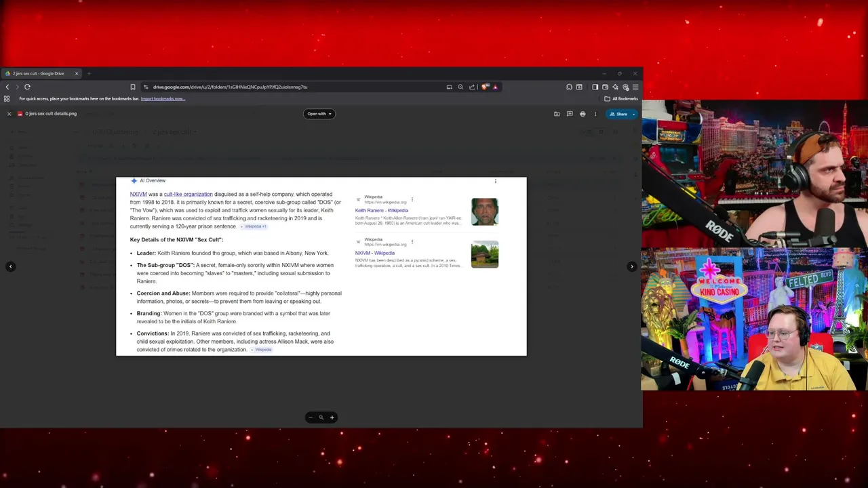Reset zoom using the magnifier button
Viewport: 868px width, 488px height.
click(x=321, y=418)
